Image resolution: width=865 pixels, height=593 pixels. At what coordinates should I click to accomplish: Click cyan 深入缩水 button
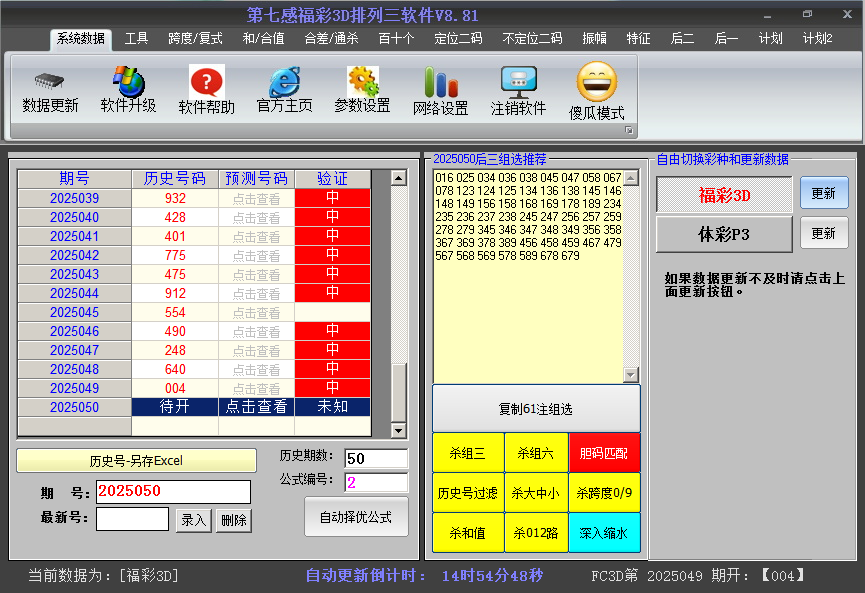tap(605, 533)
